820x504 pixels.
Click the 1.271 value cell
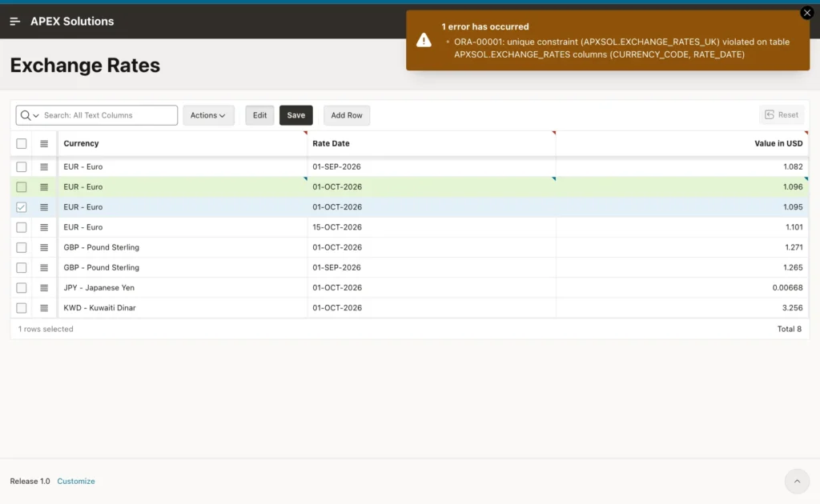[682, 247]
